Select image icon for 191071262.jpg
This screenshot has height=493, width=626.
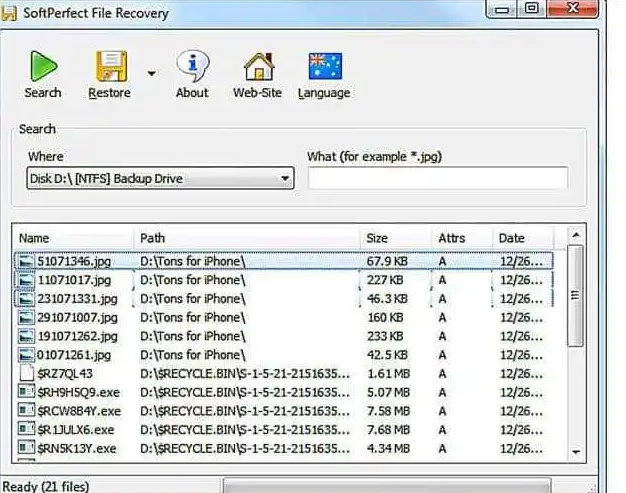click(26, 337)
